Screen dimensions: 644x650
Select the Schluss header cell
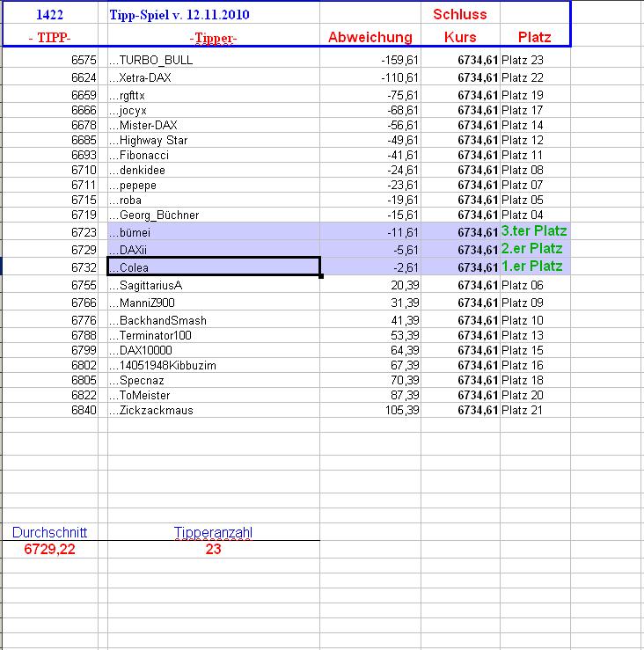[x=460, y=14]
